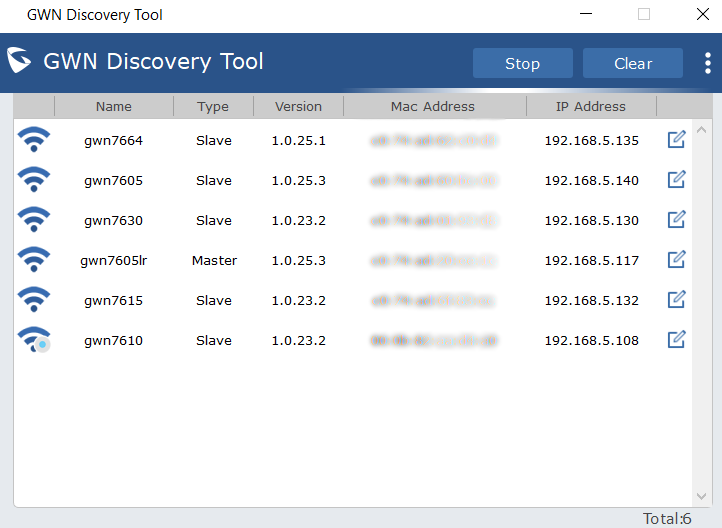This screenshot has height=528, width=722.
Task: Click IP address 192.168.5.140
Action: (x=592, y=180)
